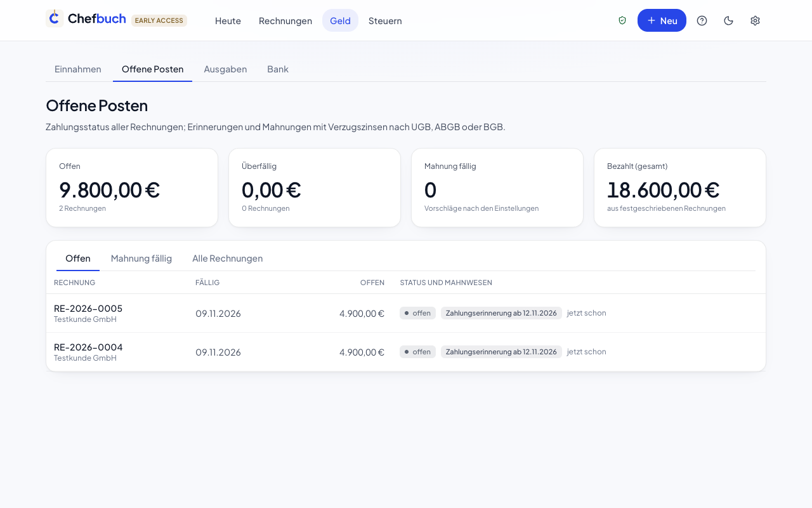Open invoice RE-2026-0005
This screenshot has height=508, width=812.
tap(88, 308)
